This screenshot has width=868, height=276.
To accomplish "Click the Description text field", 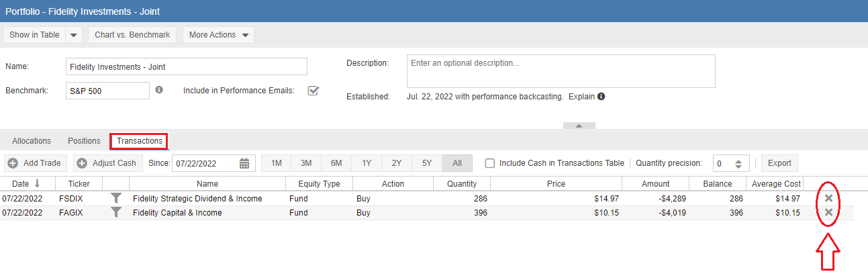I will [x=561, y=71].
